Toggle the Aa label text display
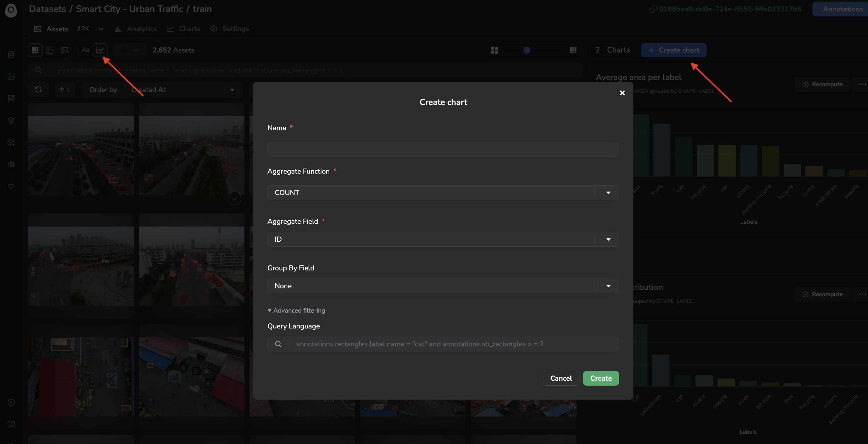The height and width of the screenshot is (444, 868). pos(85,50)
